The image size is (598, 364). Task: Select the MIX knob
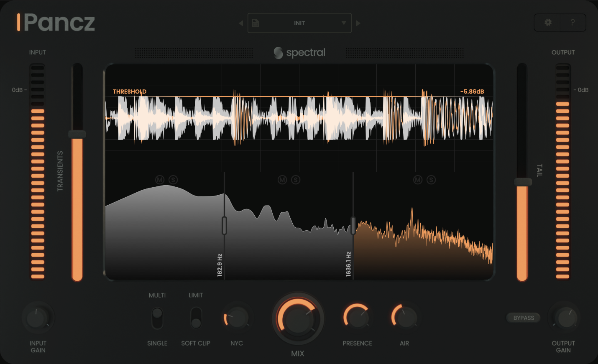tap(298, 318)
